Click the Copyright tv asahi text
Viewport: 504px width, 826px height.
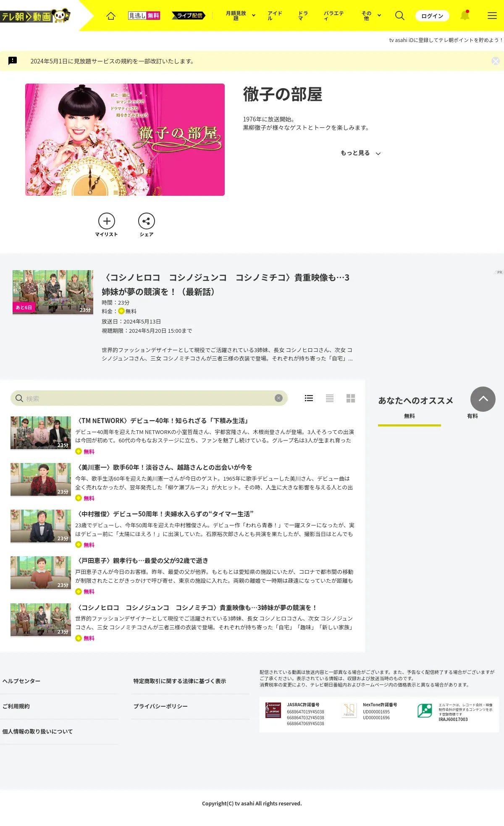click(252, 803)
